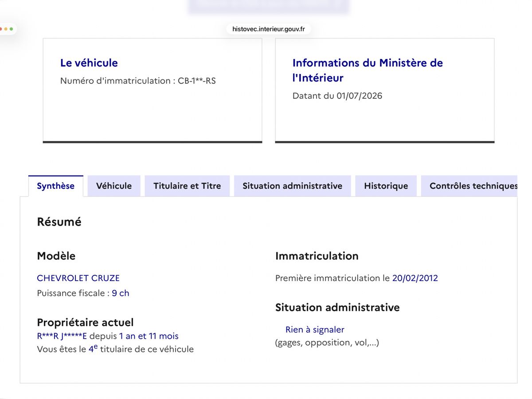Screen dimensions: 532x399
Task: Click the owner name R***R J*****E
Action: [62, 336]
